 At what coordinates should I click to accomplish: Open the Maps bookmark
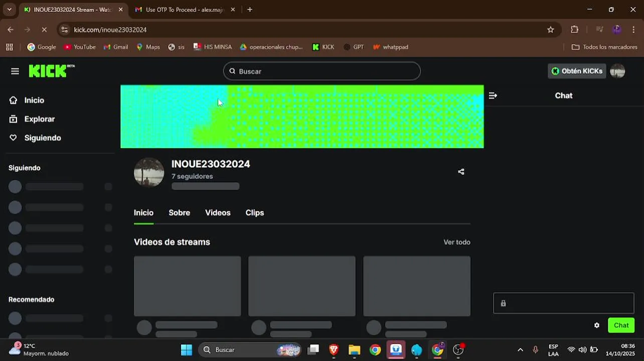tap(148, 47)
